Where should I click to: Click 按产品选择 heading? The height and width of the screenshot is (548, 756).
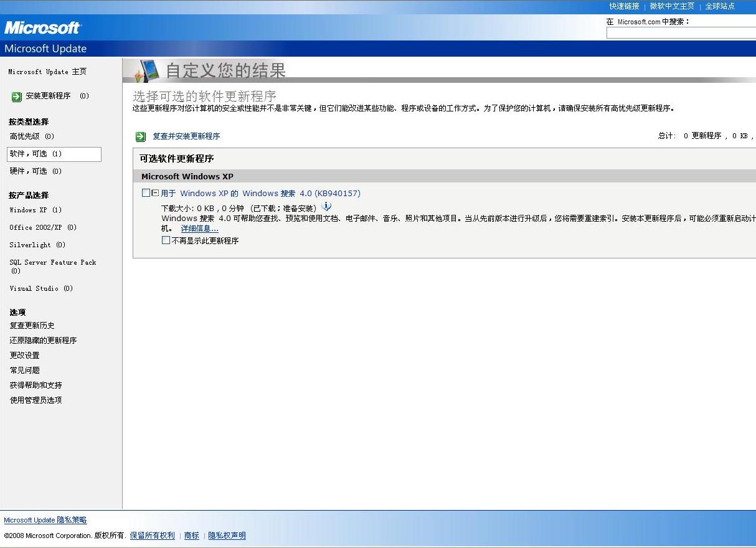coord(29,195)
